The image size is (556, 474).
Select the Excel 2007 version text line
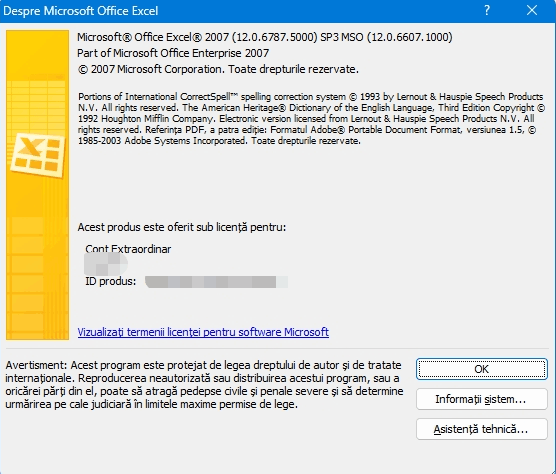pyautogui.click(x=265, y=37)
